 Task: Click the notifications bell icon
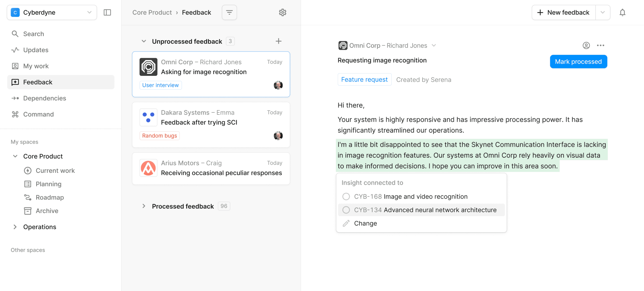pyautogui.click(x=622, y=12)
